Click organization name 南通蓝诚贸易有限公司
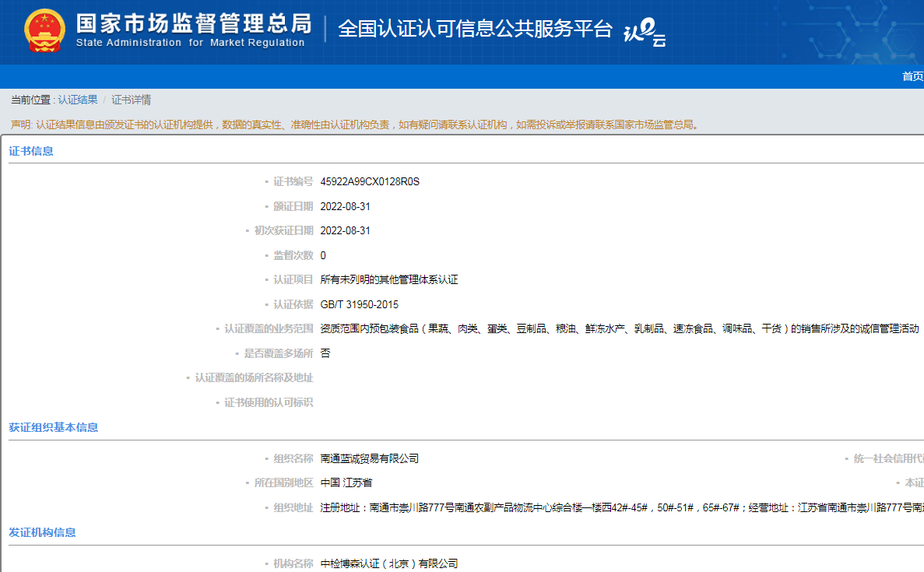This screenshot has width=924, height=572. click(370, 458)
